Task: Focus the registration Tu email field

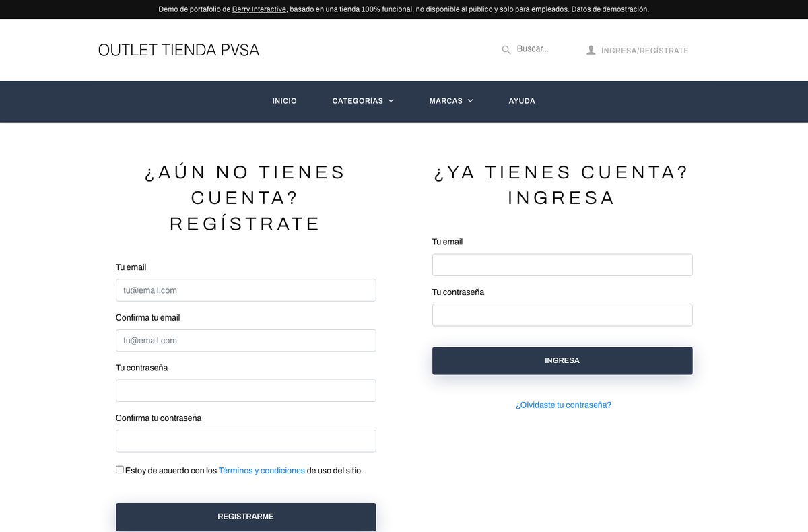Action: click(246, 290)
